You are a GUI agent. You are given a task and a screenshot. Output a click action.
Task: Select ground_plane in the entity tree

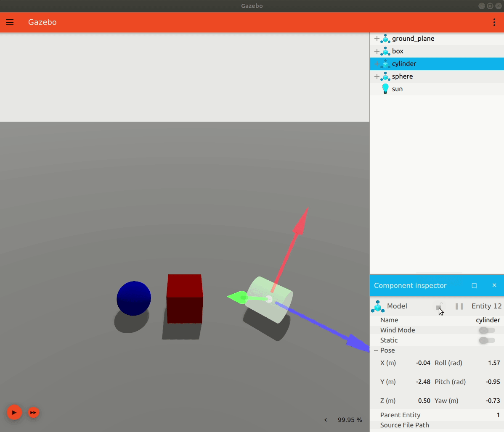(x=413, y=39)
